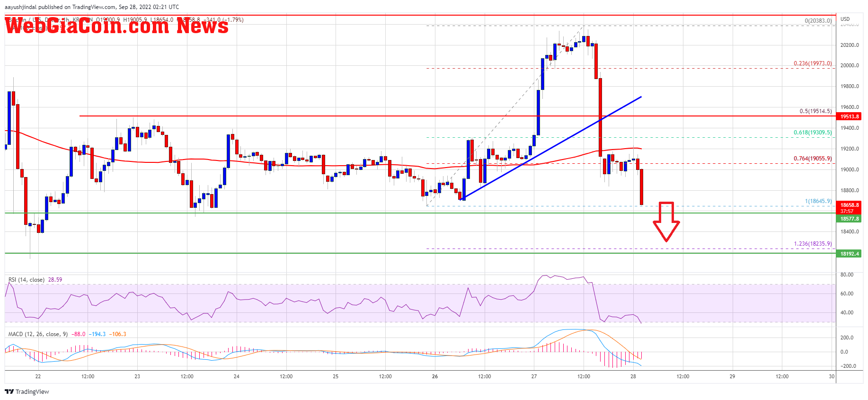Click the 37:57 bar countdown timer

click(x=847, y=211)
